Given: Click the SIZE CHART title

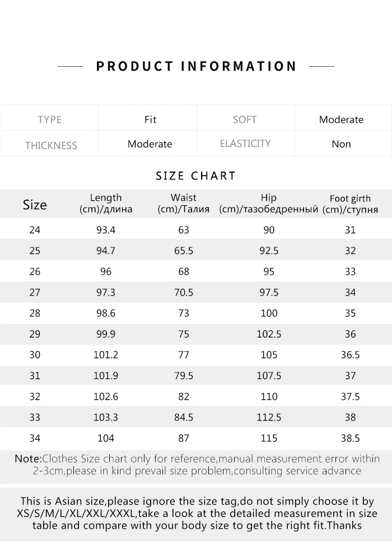Looking at the screenshot, I should [196, 175].
